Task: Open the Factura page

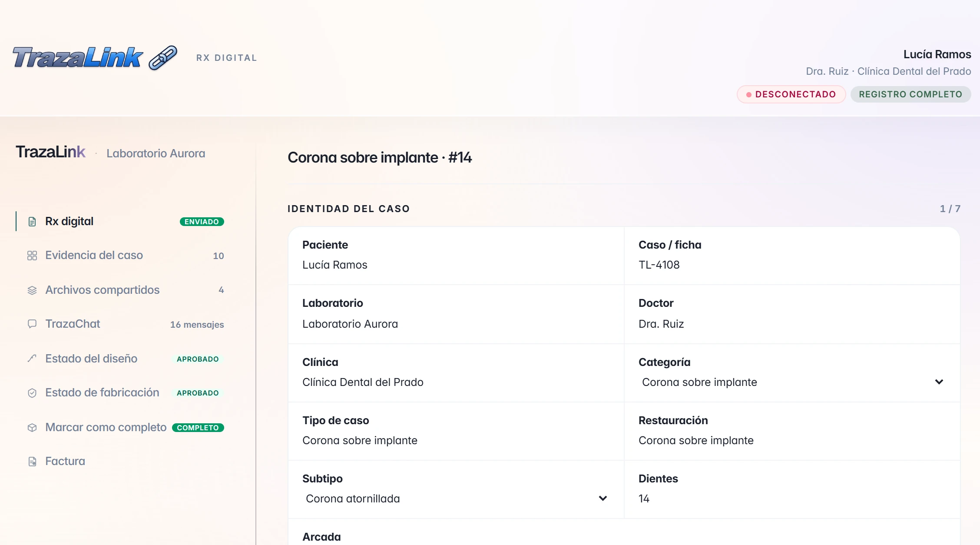Action: 121,461
